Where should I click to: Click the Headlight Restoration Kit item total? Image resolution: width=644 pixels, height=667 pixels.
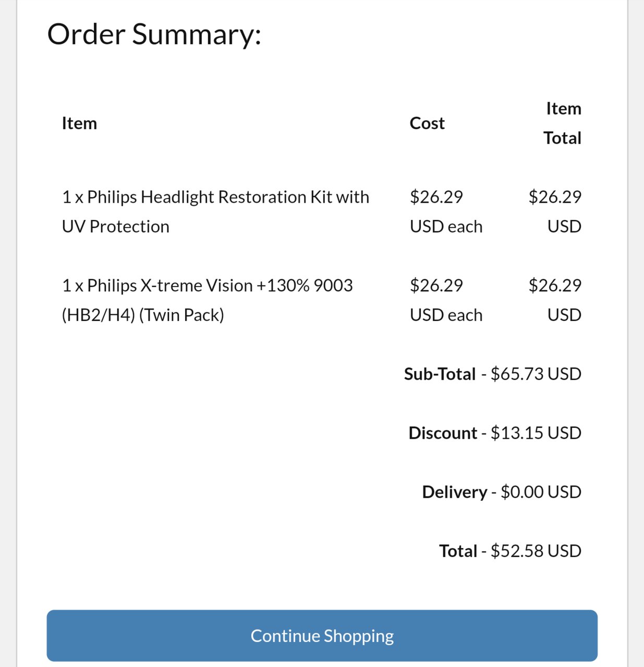pos(555,212)
